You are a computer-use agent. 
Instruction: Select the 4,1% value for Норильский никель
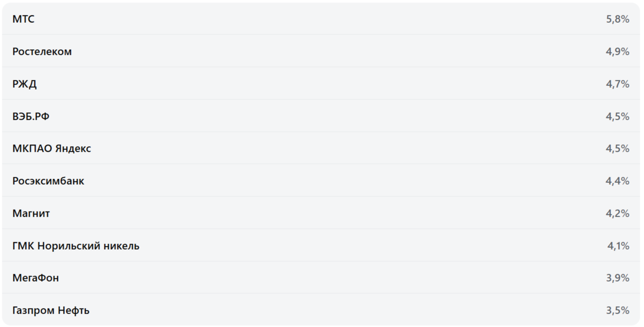click(618, 246)
